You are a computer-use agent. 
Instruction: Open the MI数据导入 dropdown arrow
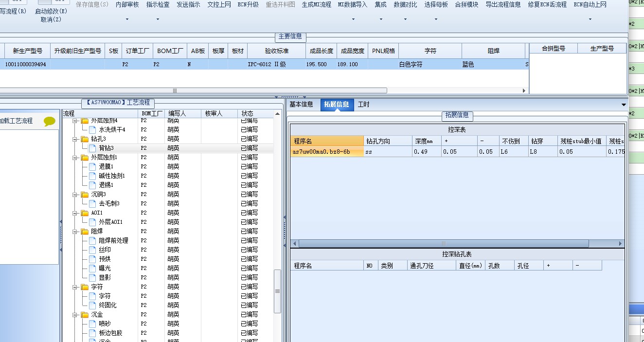pyautogui.click(x=353, y=20)
